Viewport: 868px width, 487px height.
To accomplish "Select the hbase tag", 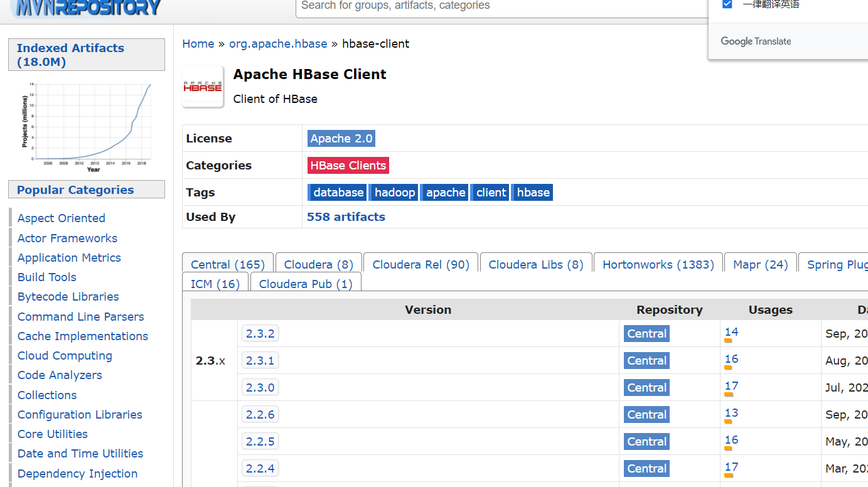I will click(x=532, y=193).
